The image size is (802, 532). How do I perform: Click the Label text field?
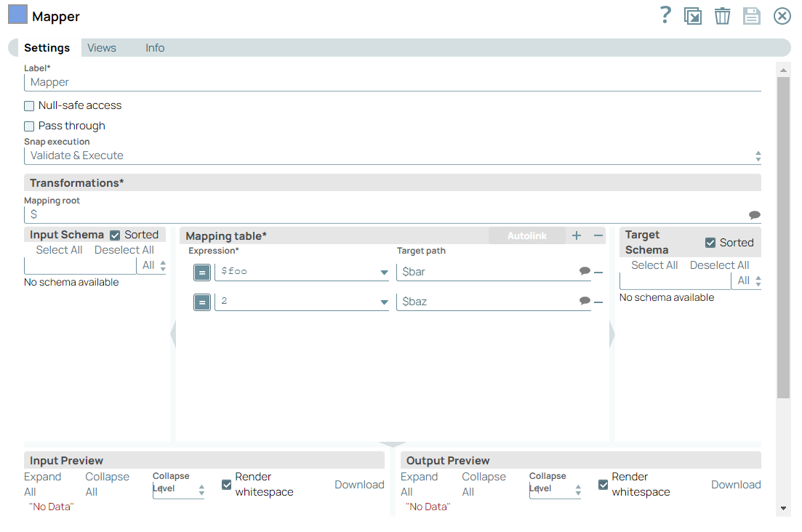click(x=393, y=82)
